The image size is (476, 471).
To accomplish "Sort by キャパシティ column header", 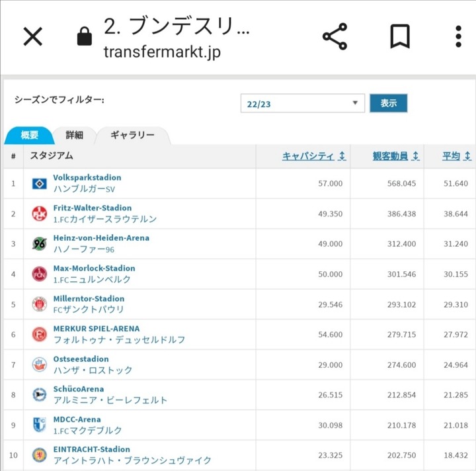I will point(314,156).
